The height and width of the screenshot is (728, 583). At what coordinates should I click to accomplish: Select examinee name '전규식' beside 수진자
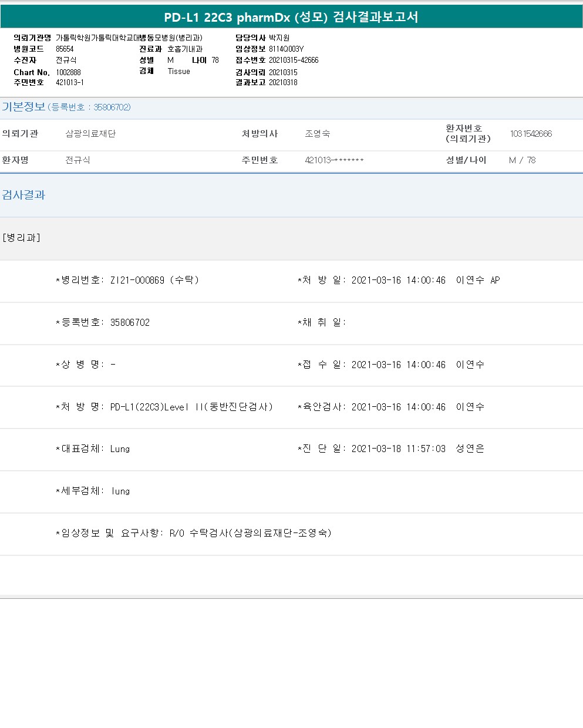[x=66, y=60]
